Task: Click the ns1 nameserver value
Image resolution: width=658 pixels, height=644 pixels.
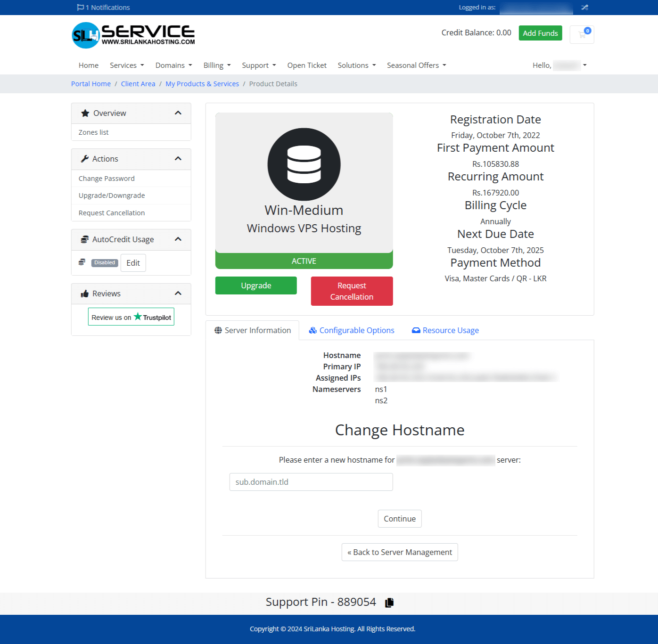Action: (x=381, y=389)
